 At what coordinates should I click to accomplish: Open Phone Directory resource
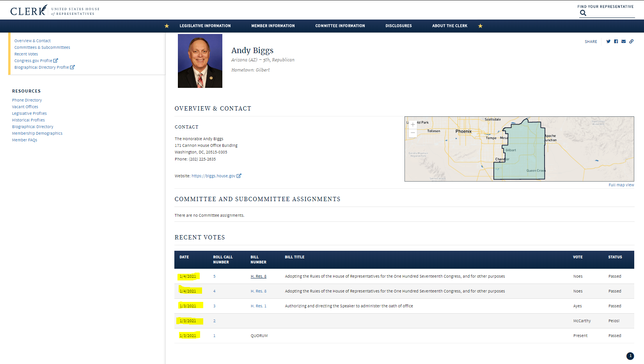[27, 100]
